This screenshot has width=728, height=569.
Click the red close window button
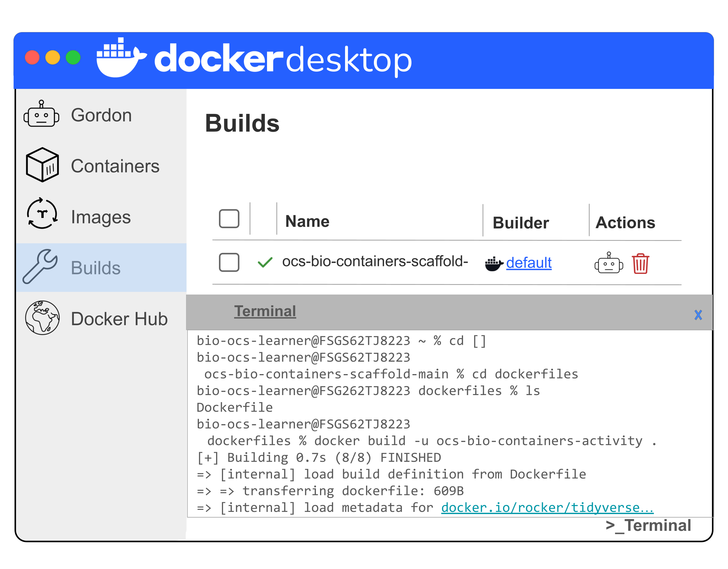[32, 57]
